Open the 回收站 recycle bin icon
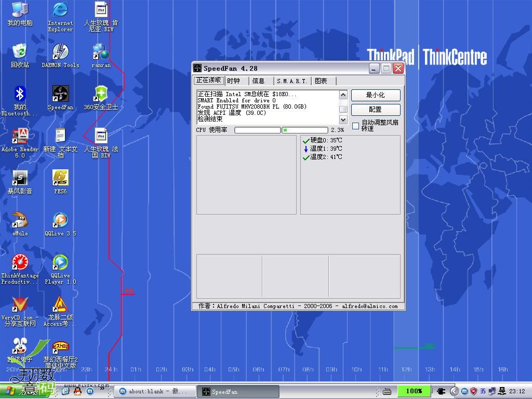This screenshot has width=532, height=399. point(20,55)
